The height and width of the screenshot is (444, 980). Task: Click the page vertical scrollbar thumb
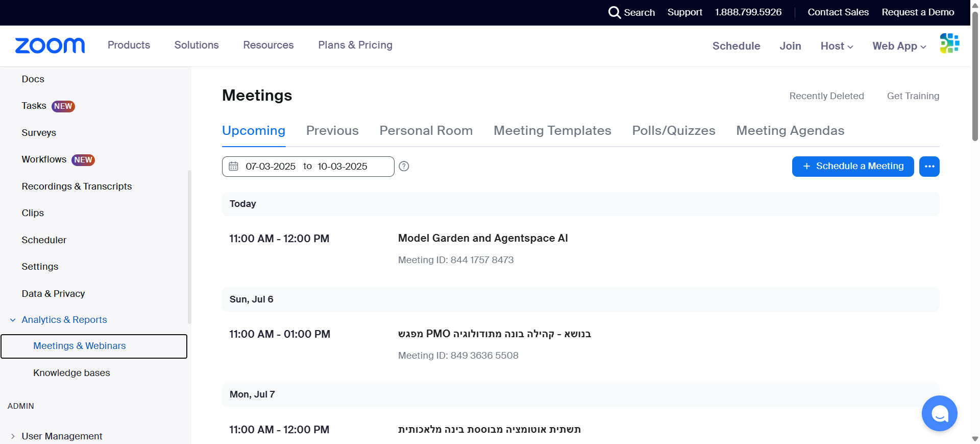(x=975, y=76)
